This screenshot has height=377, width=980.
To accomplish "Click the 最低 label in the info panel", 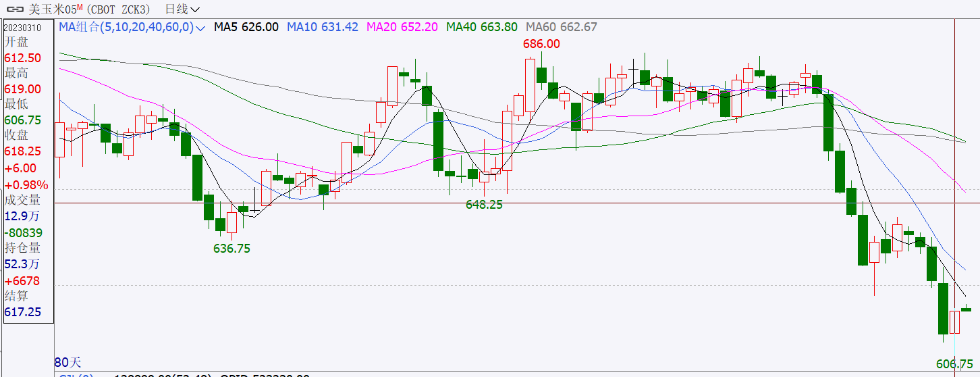I will tap(17, 104).
